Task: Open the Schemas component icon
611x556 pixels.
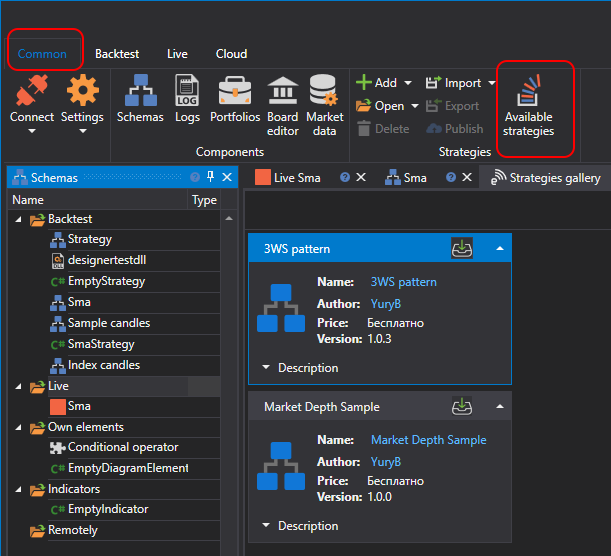Action: tap(140, 90)
